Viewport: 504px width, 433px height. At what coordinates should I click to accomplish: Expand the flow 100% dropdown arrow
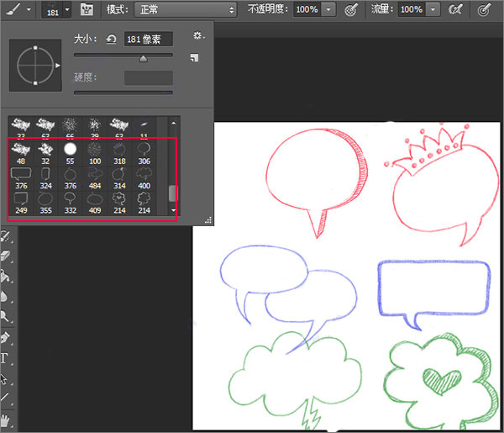tap(433, 9)
